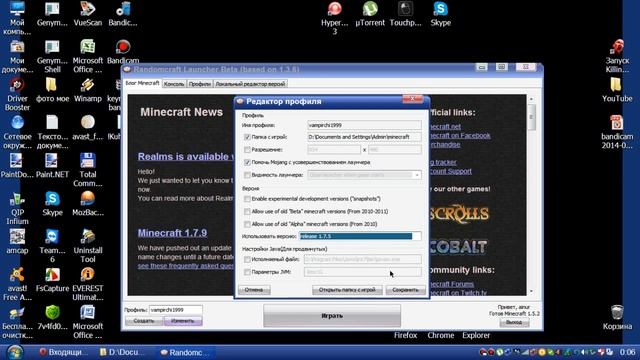This screenshot has width=640, height=360.
Task: Open the VueScan desktop icon
Action: 87,13
